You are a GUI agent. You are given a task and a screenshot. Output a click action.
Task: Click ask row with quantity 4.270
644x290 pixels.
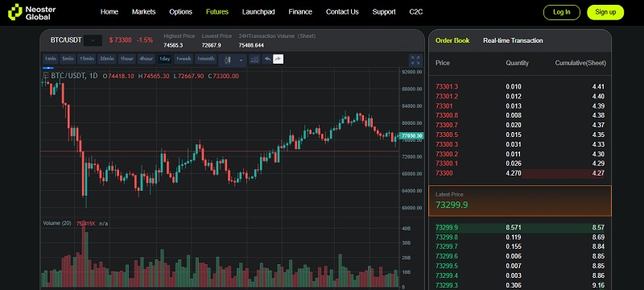coord(520,173)
